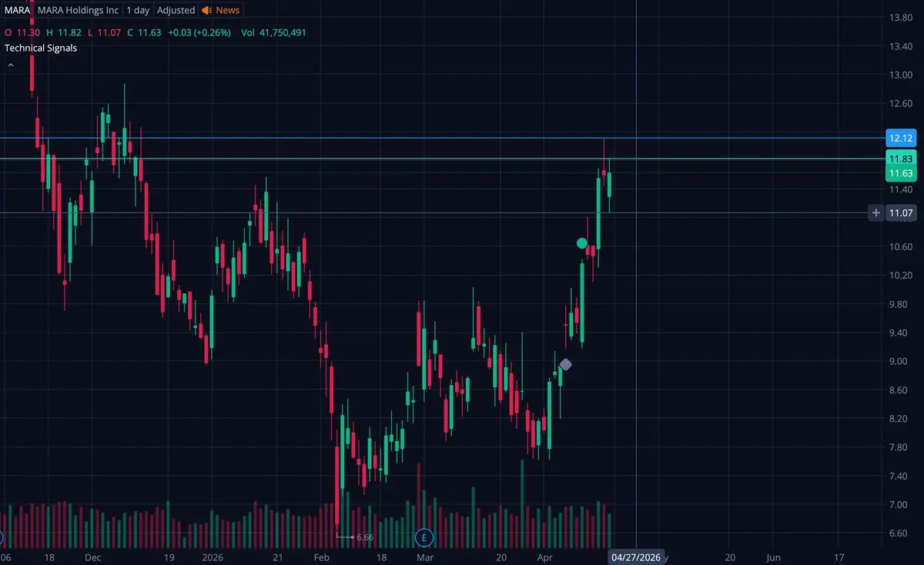The width and height of the screenshot is (924, 565).
Task: Open the MARA Holdings Inc company label
Action: (79, 10)
